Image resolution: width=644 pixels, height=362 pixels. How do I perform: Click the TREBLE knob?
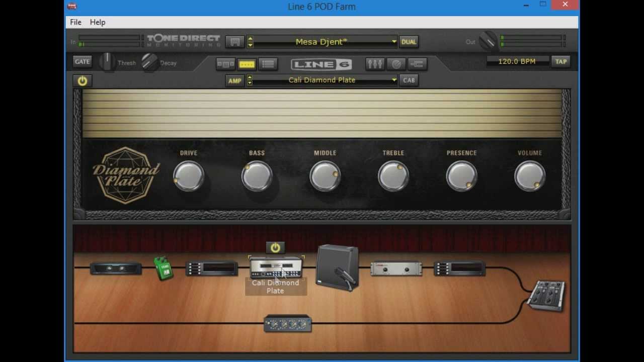393,176
